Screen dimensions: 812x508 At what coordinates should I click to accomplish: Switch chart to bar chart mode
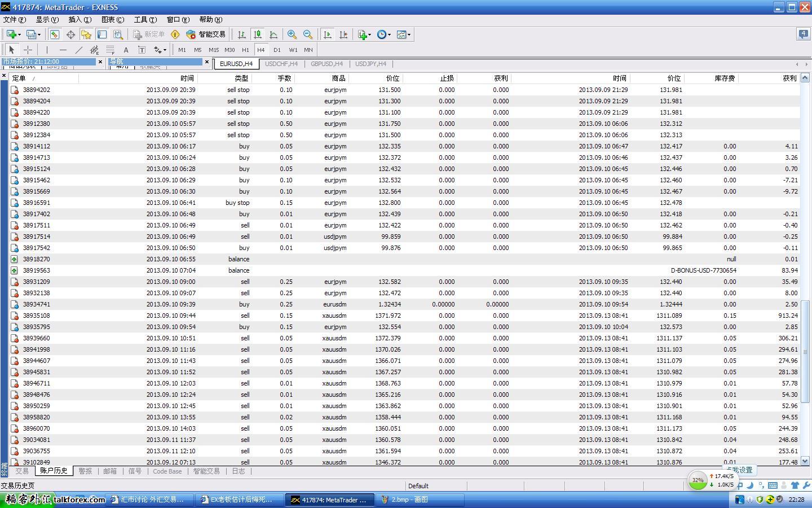(x=242, y=34)
